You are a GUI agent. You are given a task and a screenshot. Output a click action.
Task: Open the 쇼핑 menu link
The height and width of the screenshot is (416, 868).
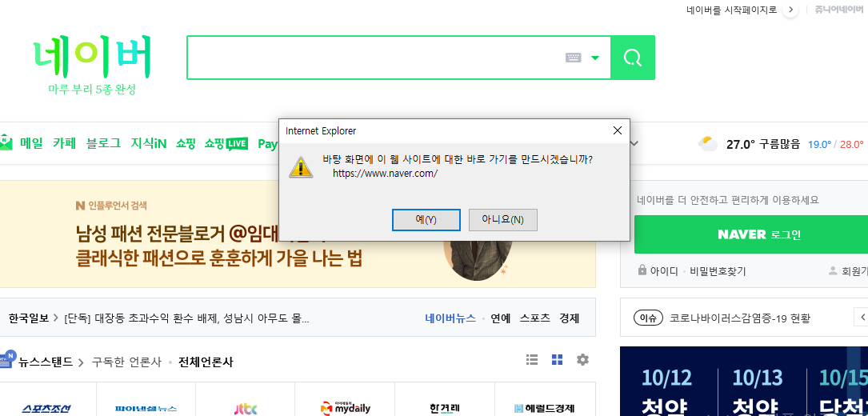click(186, 143)
